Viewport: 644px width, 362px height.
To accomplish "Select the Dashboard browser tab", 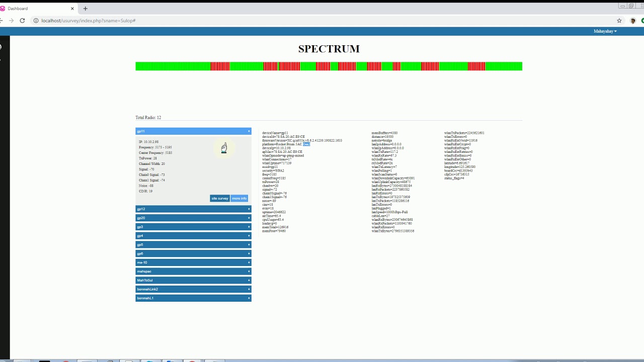I will pyautogui.click(x=38, y=9).
